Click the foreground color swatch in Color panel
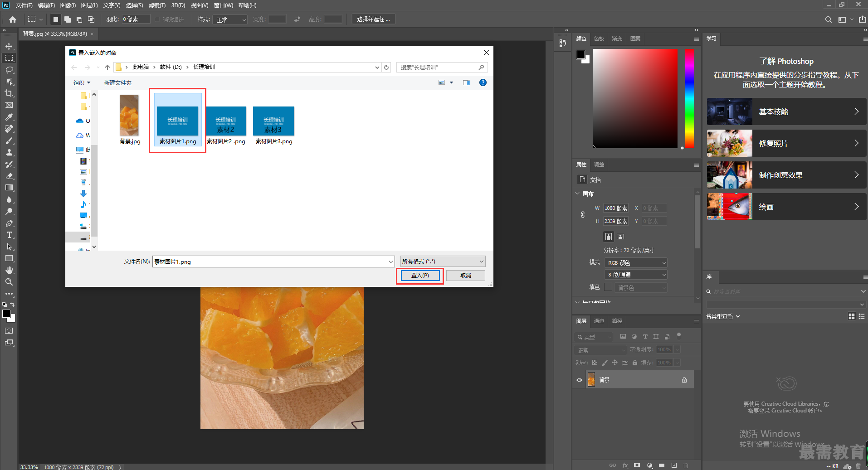Viewport: 868px width, 470px height. pyautogui.click(x=580, y=55)
